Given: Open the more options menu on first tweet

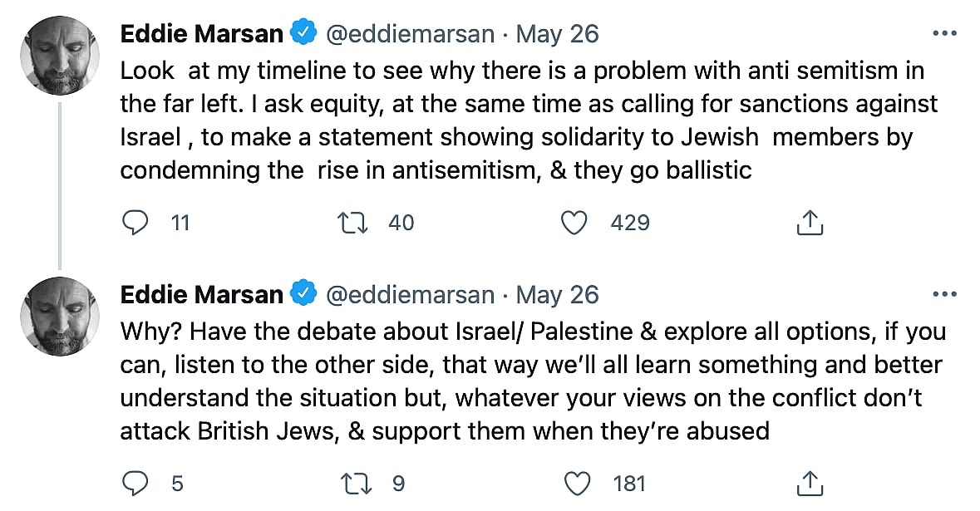Looking at the screenshot, I should pyautogui.click(x=945, y=34).
